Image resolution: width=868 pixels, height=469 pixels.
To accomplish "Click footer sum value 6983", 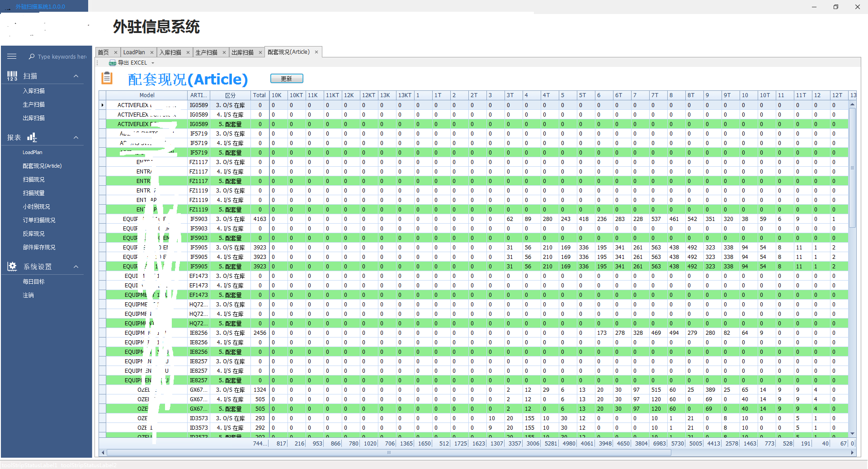I will (x=660, y=444).
